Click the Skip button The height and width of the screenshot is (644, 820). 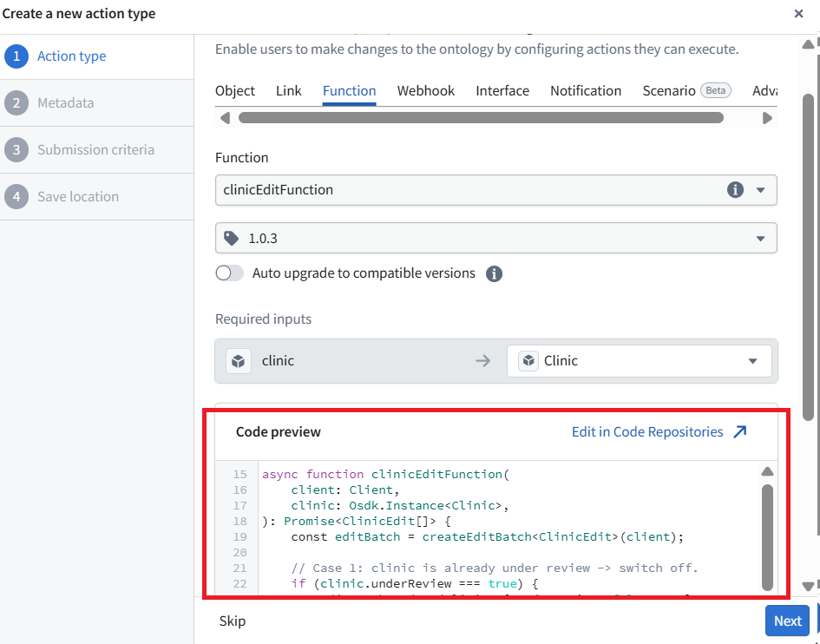coord(233,621)
